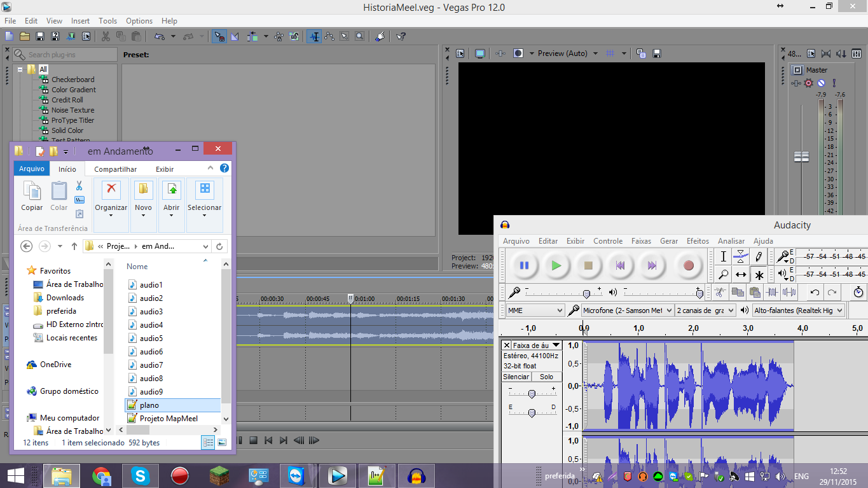Copy snapshot to clipboard in Vegas preview
The width and height of the screenshot is (868, 488).
[x=641, y=53]
